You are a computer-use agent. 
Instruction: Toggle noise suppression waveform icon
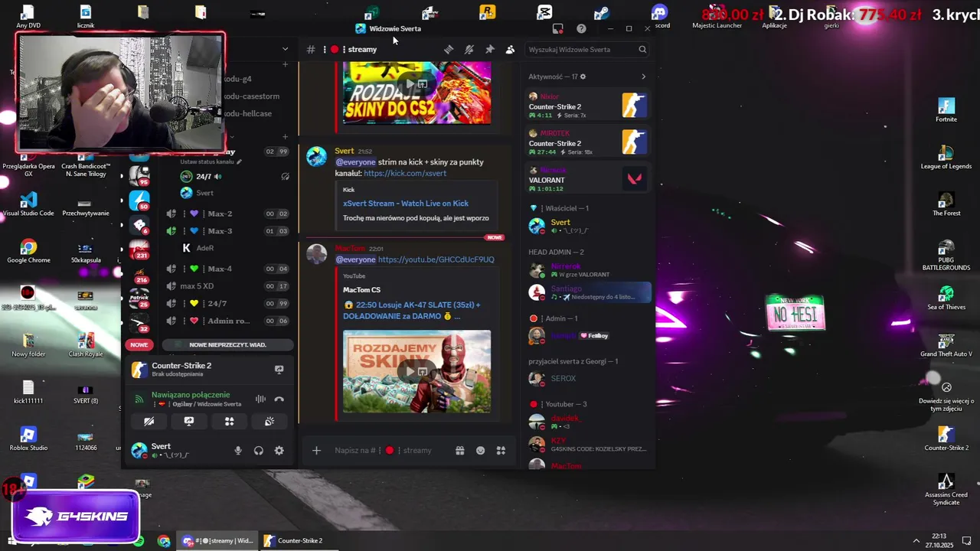260,399
